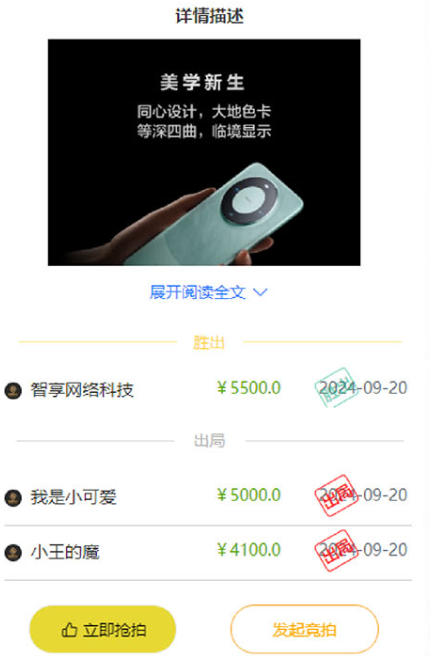
Task: Click the winning bid price ¥5500.0
Action: tap(249, 388)
